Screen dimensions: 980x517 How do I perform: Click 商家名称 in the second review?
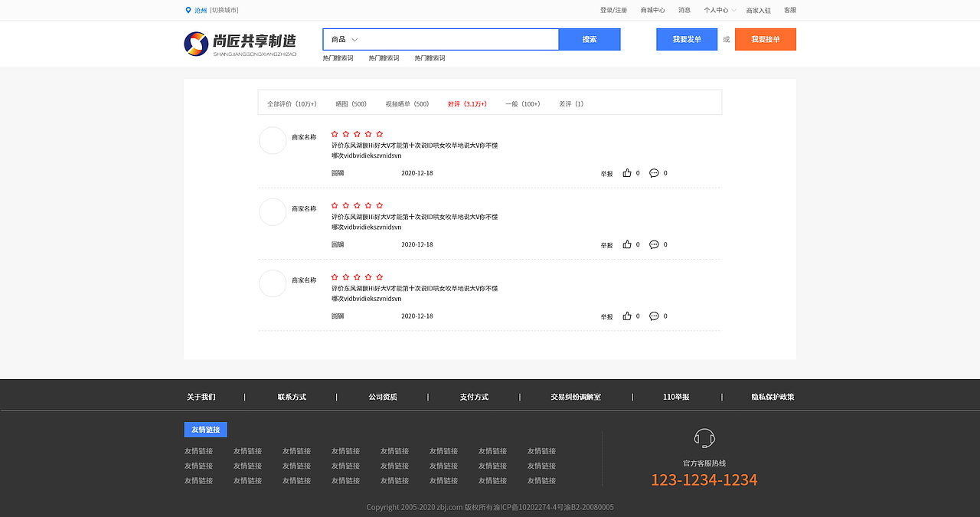click(x=304, y=208)
